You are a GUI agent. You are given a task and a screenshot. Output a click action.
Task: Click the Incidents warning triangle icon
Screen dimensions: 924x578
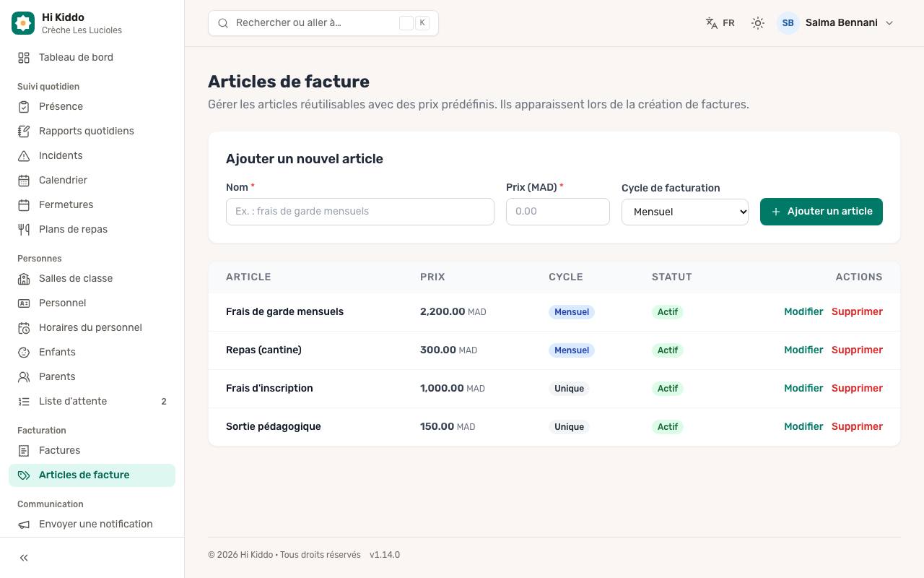24,156
